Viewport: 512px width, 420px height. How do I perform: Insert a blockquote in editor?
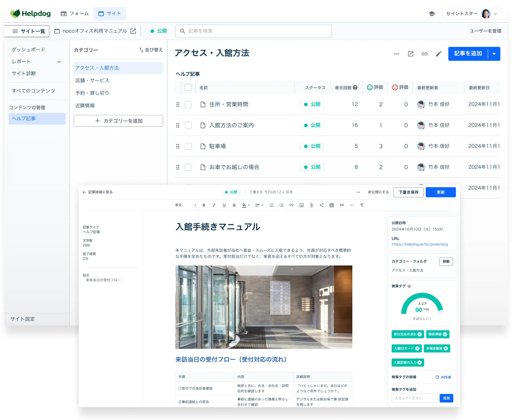pos(342,205)
